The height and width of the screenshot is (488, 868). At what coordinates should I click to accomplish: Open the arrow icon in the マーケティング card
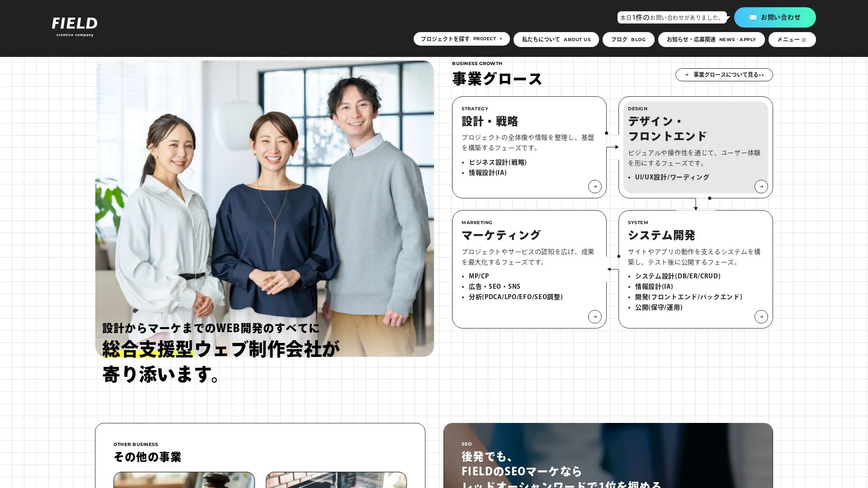tap(594, 316)
